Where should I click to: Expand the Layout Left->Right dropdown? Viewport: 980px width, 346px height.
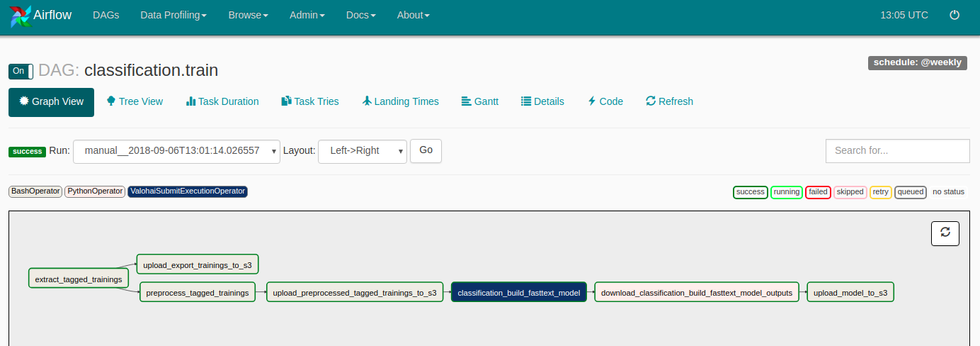[x=362, y=151]
